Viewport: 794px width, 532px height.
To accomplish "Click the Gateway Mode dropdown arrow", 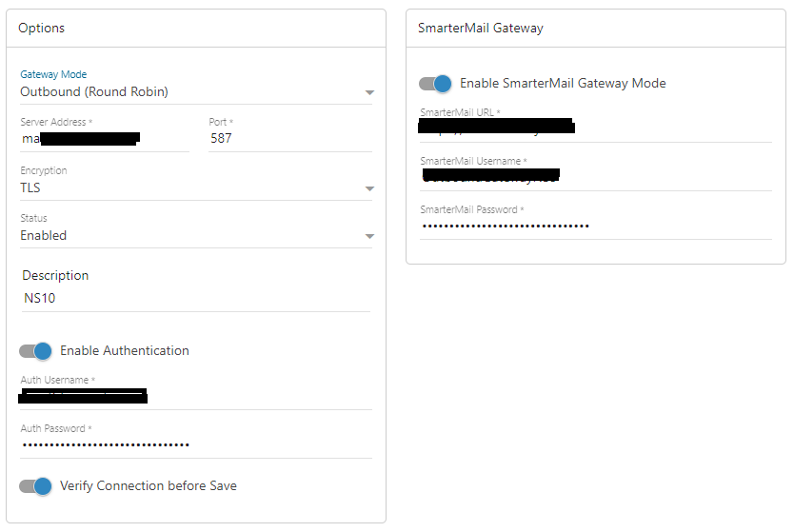I will point(369,93).
